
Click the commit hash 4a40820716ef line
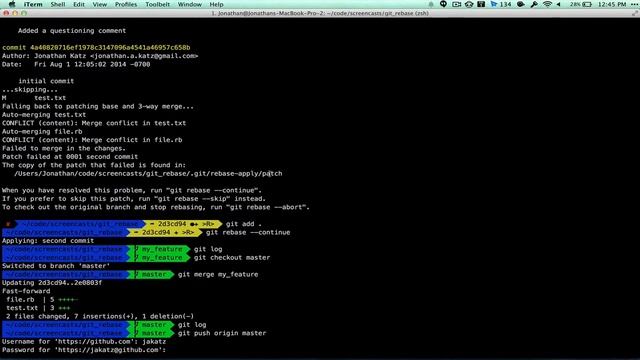click(x=96, y=48)
